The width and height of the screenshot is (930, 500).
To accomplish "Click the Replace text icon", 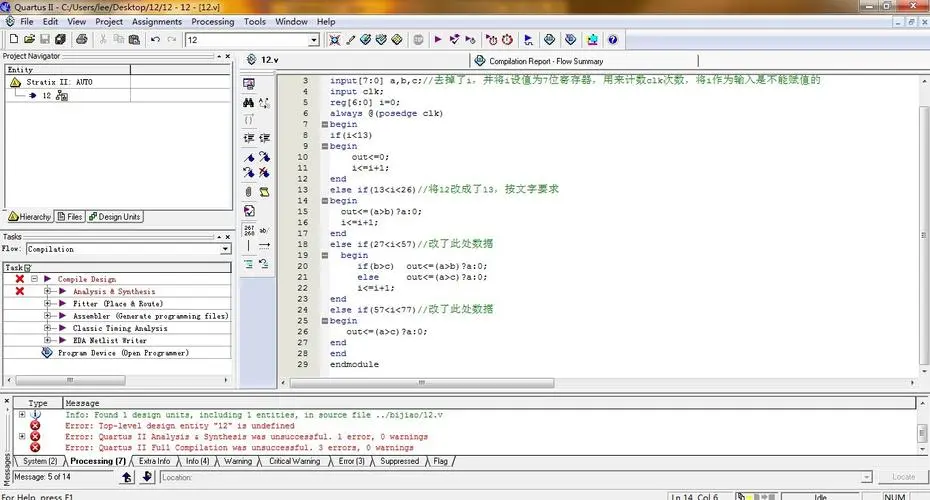I will click(x=264, y=103).
